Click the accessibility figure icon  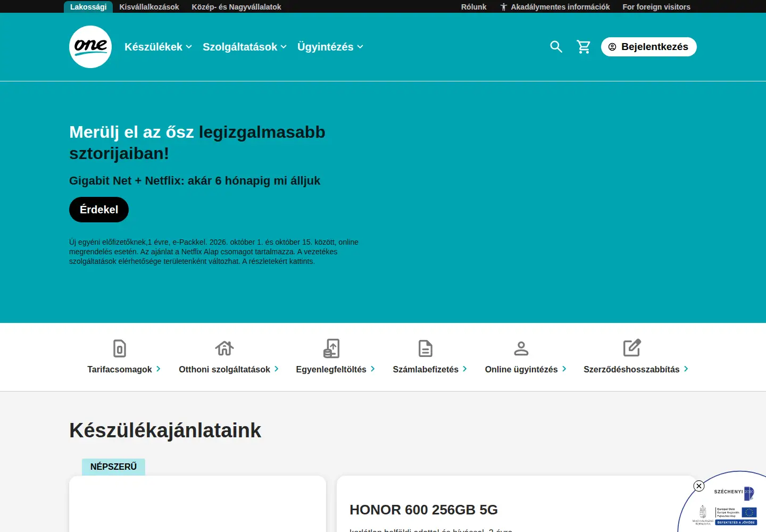pyautogui.click(x=503, y=7)
